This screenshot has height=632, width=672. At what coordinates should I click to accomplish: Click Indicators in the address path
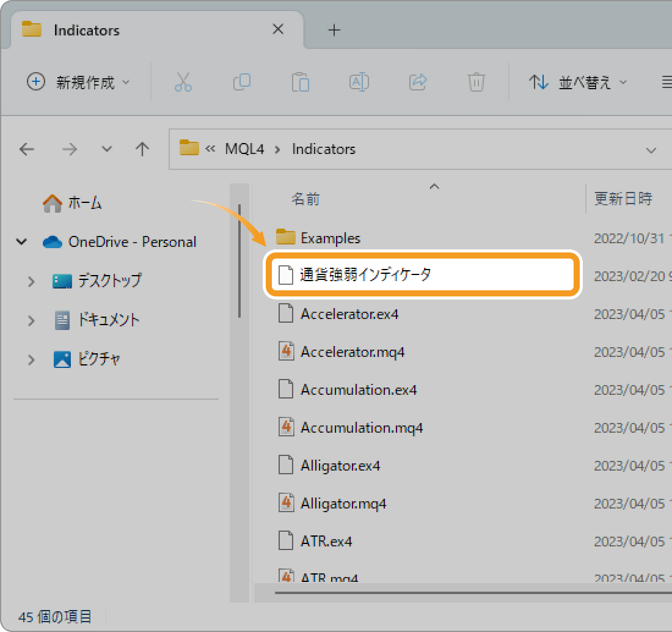coord(324,149)
